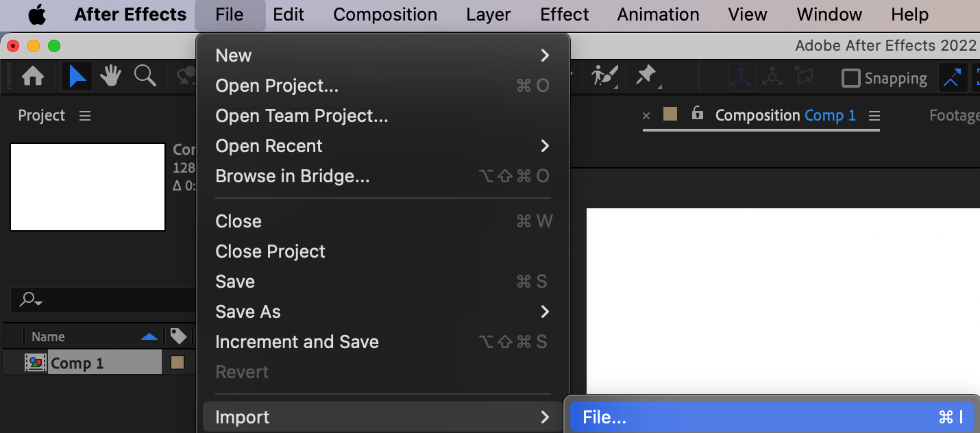Choose Open Project... from File menu
This screenshot has width=980, height=433.
(x=383, y=86)
